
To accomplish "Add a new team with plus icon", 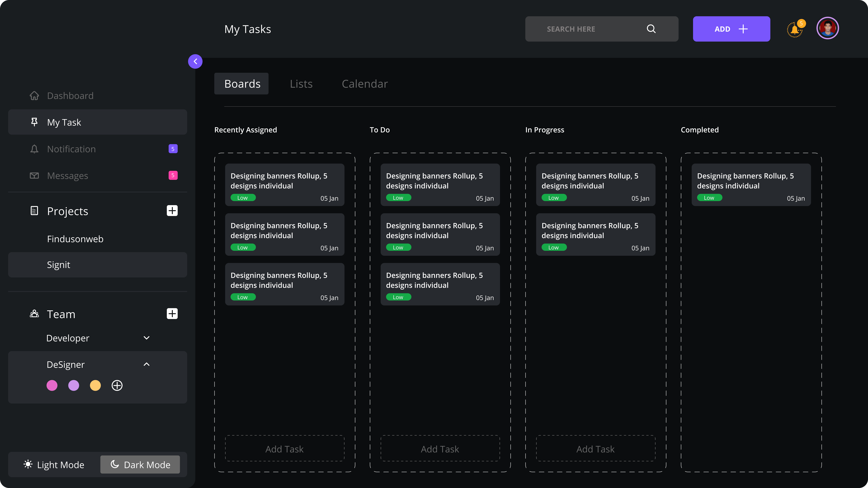I will point(172,314).
